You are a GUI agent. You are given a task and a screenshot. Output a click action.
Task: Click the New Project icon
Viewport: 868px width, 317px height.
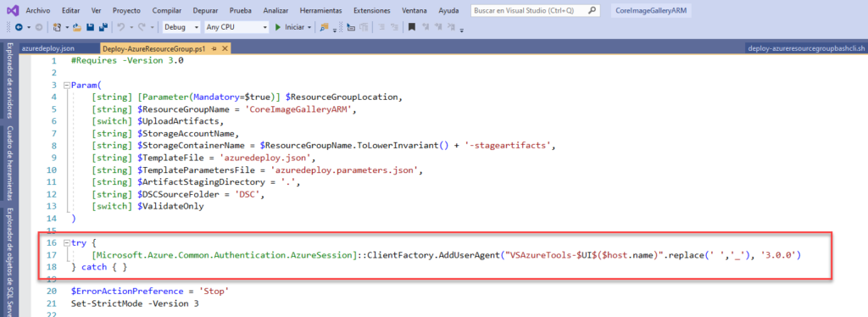(x=57, y=27)
